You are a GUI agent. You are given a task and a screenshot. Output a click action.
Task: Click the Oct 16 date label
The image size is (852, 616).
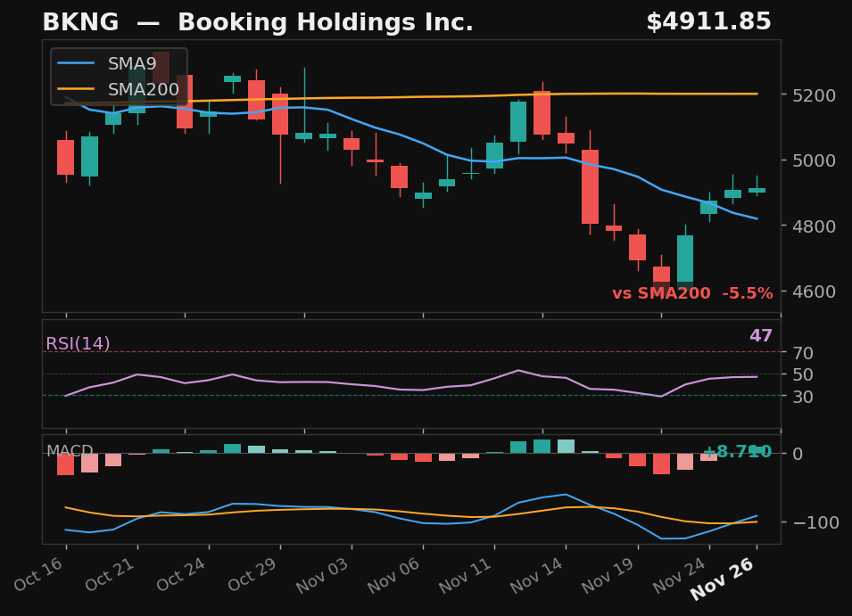[x=39, y=574]
